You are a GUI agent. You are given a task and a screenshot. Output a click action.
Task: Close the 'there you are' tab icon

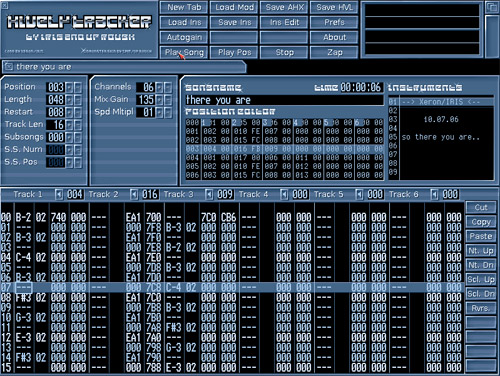pyautogui.click(x=8, y=67)
